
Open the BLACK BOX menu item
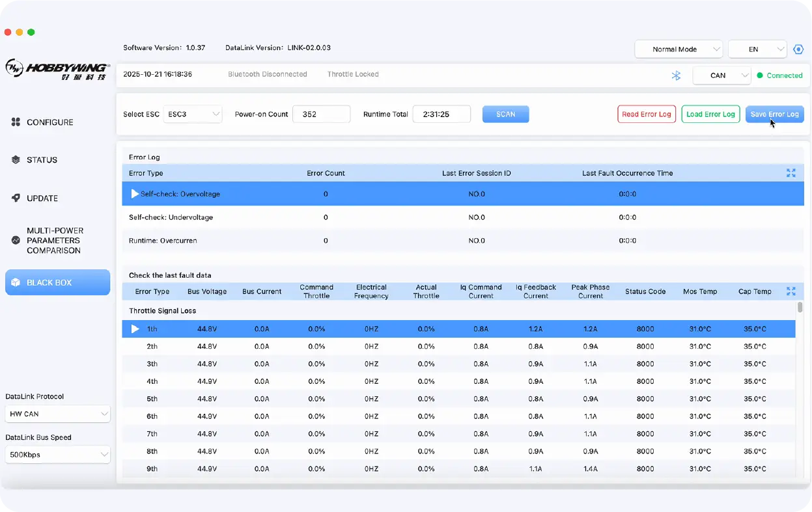[57, 282]
